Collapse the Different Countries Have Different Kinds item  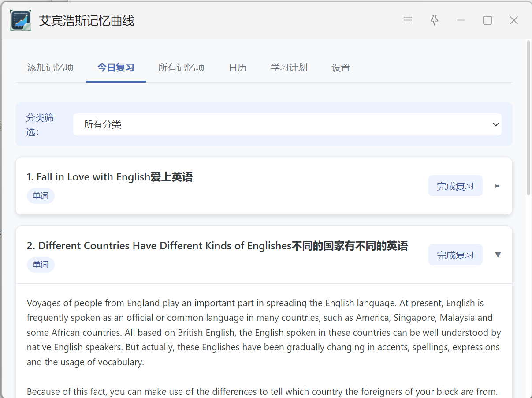pyautogui.click(x=498, y=255)
